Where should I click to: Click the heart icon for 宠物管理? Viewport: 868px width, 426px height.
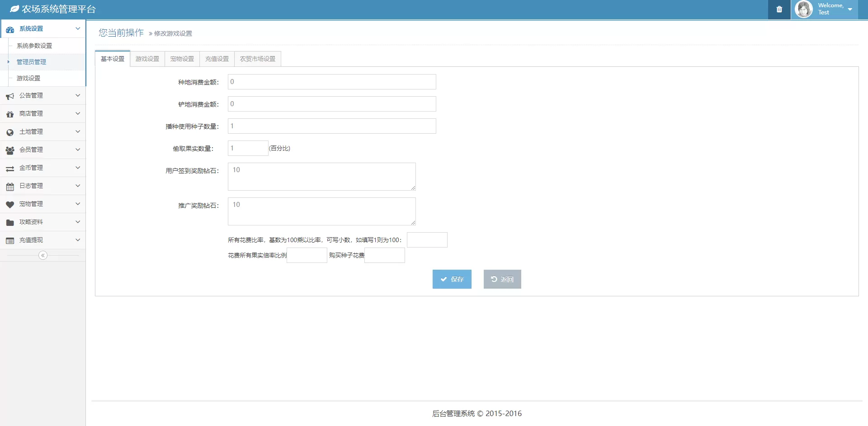point(10,205)
